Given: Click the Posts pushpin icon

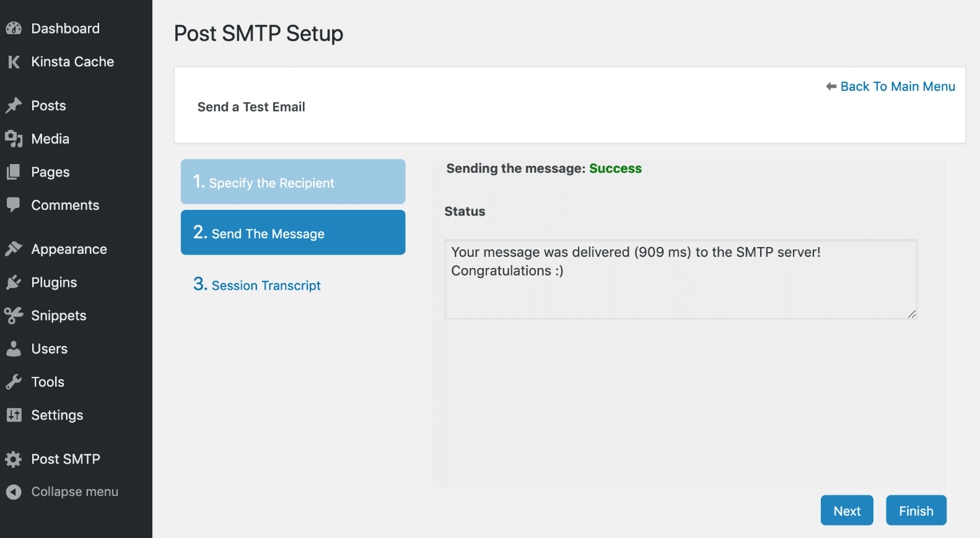Looking at the screenshot, I should pyautogui.click(x=14, y=106).
